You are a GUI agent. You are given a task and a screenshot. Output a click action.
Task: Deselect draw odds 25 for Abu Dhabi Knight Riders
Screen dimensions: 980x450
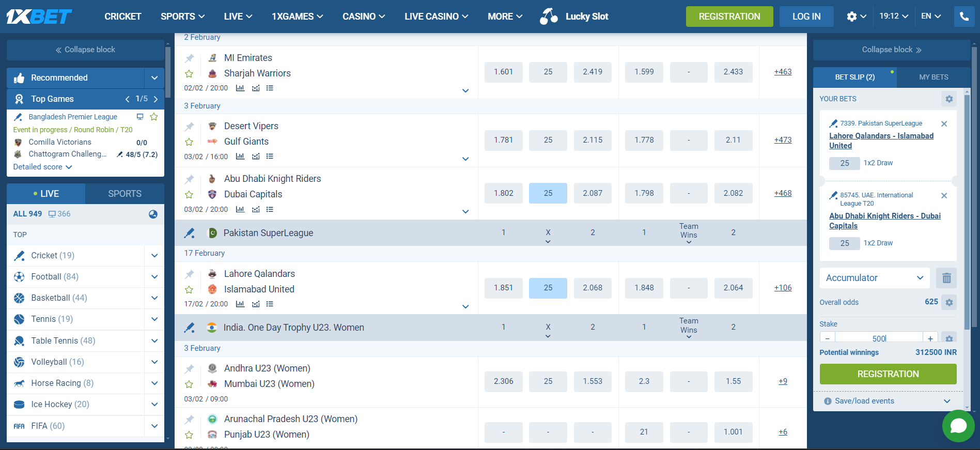548,193
